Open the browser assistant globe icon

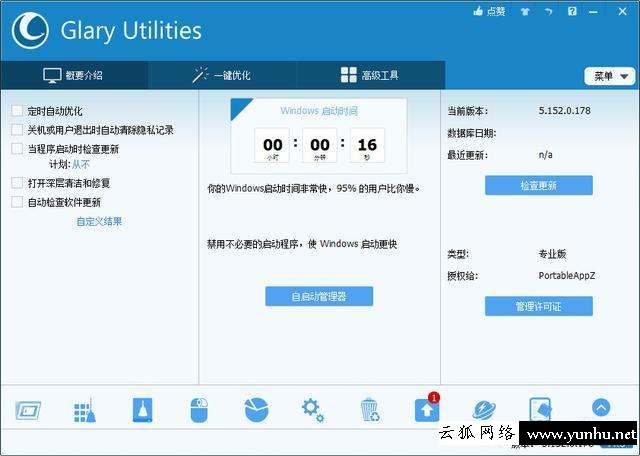pos(484,410)
